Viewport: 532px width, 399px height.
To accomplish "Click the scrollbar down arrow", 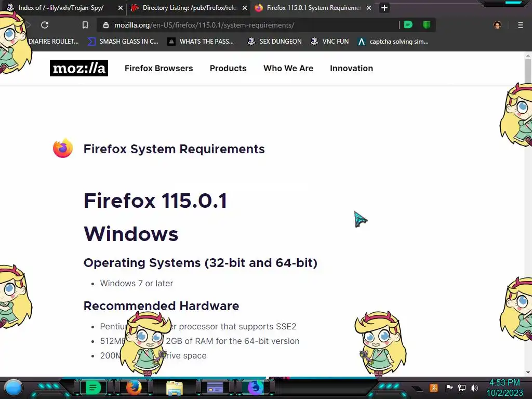I will pyautogui.click(x=528, y=373).
